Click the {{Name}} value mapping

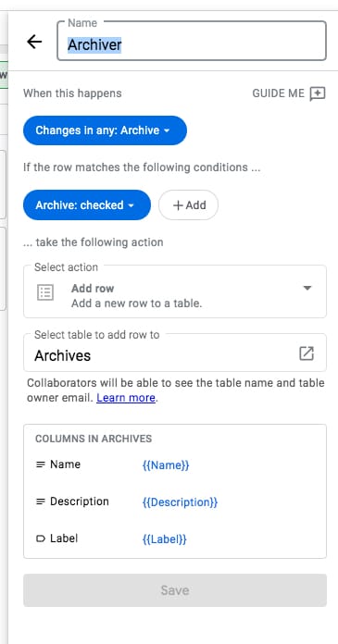click(166, 465)
